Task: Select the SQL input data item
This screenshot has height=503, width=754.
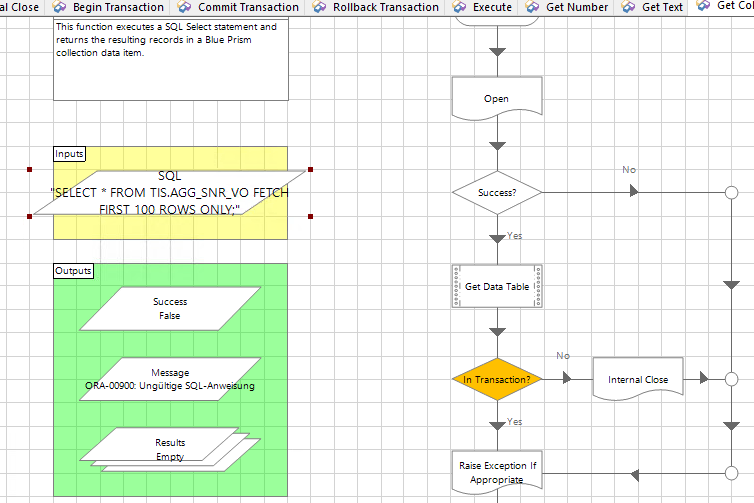Action: pyautogui.click(x=170, y=192)
